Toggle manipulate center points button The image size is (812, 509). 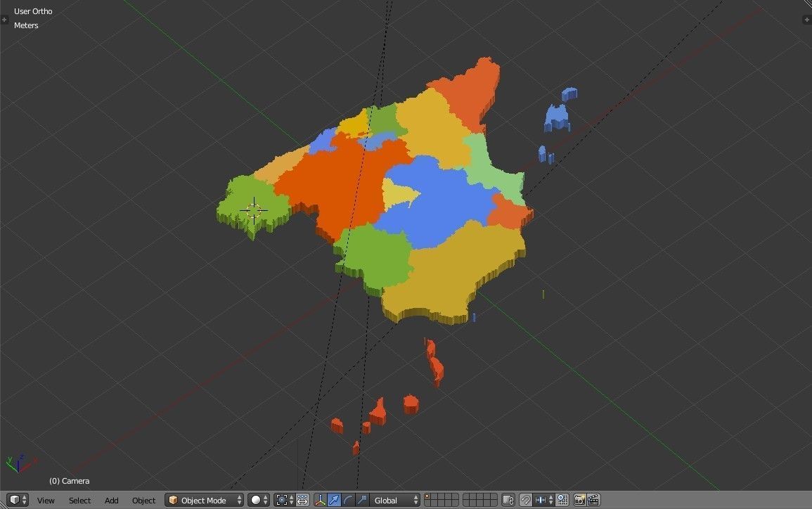(x=302, y=500)
